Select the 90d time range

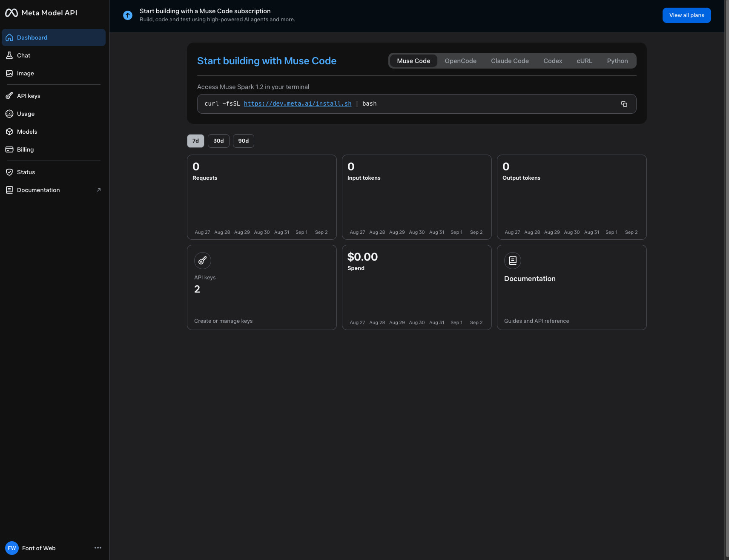(x=244, y=141)
